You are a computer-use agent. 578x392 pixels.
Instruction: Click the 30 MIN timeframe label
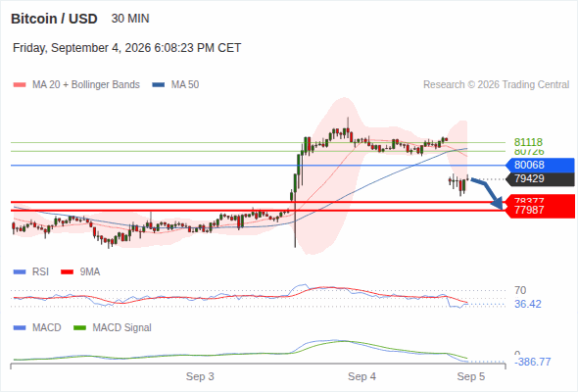pos(130,19)
